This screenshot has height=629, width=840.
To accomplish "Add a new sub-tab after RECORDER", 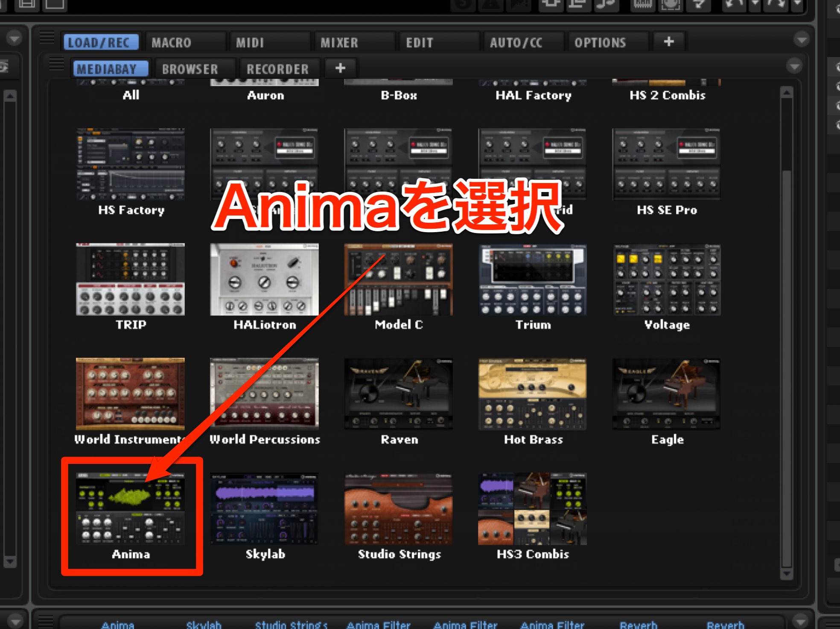I will pyautogui.click(x=341, y=68).
